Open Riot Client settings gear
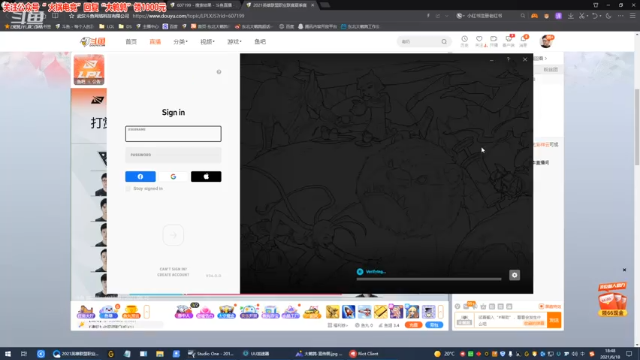Screen dimensions: 640x360 tap(514, 275)
